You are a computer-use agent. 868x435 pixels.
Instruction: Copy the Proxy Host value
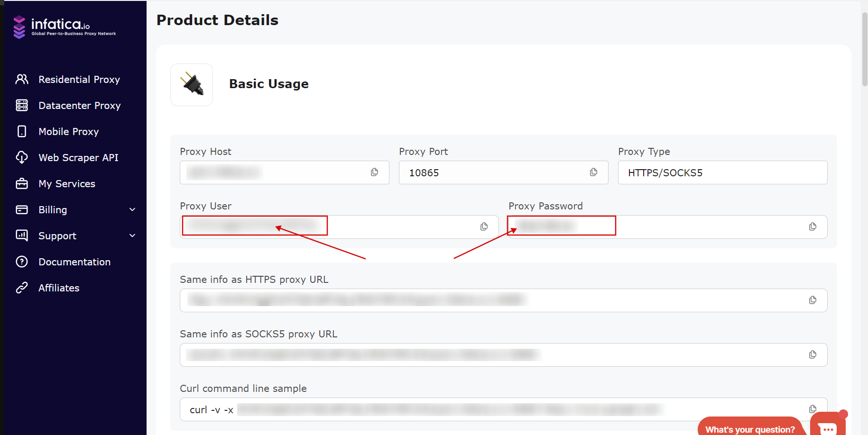[x=374, y=172]
